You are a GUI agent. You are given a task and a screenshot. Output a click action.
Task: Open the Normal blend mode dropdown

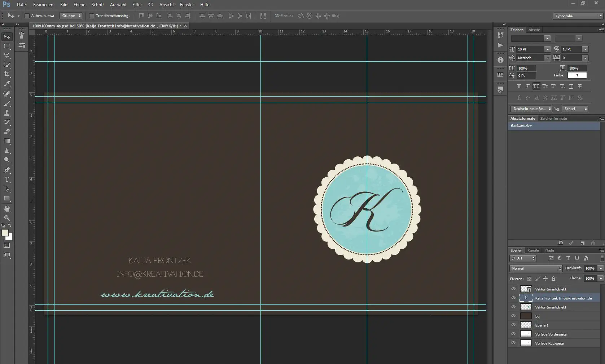pos(535,268)
